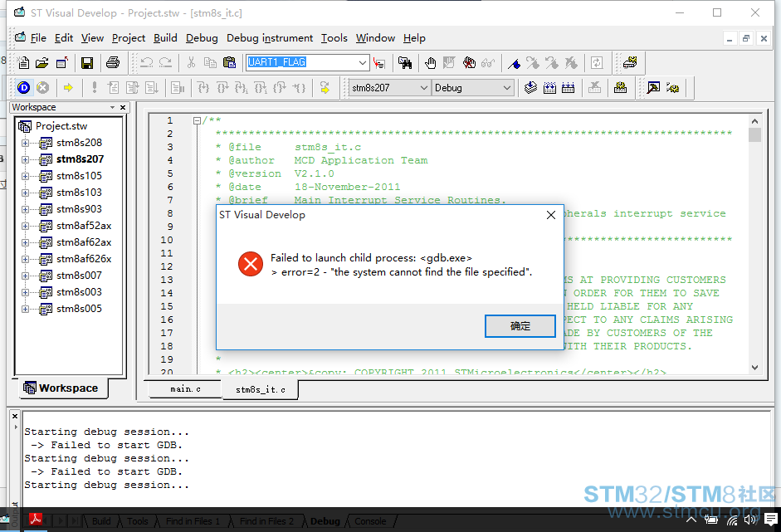Stop debugging with the grey X icon
This screenshot has width=781, height=532.
coord(43,88)
